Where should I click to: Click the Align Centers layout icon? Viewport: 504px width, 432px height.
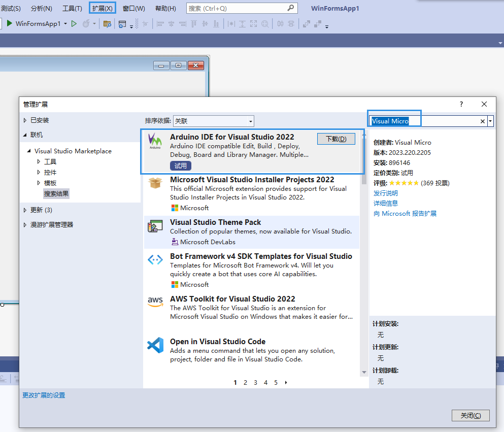[x=172, y=24]
